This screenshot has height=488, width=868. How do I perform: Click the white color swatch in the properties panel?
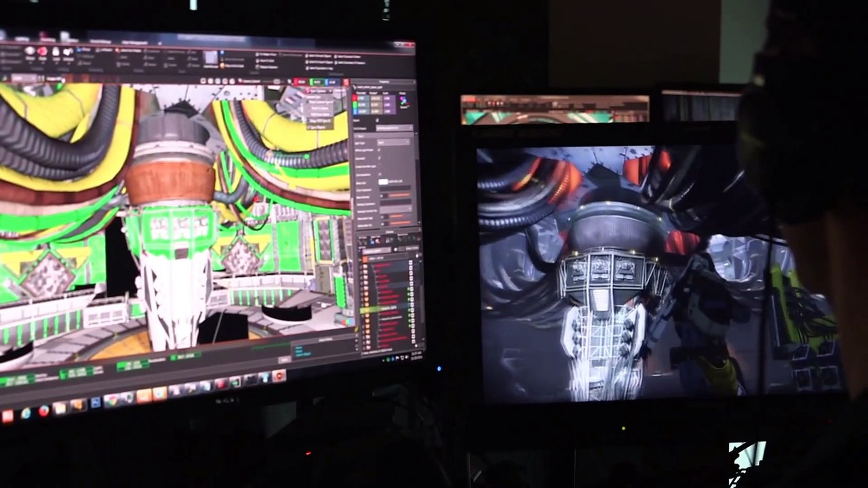(383, 182)
